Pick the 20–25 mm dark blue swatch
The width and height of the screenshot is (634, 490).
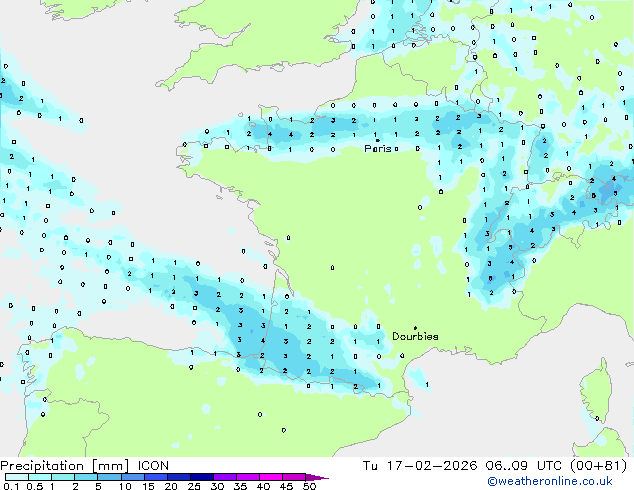[x=178, y=477]
